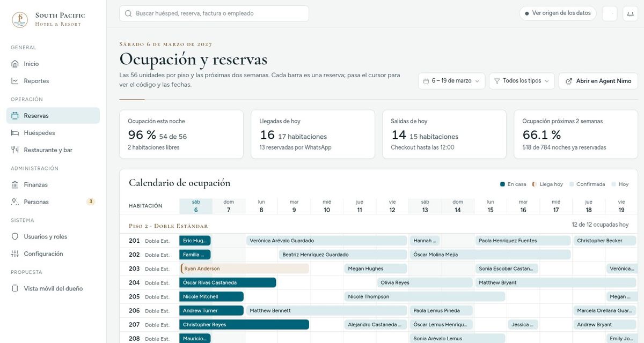Click the South Pacific hotel logo
This screenshot has height=343, width=644.
tap(20, 20)
